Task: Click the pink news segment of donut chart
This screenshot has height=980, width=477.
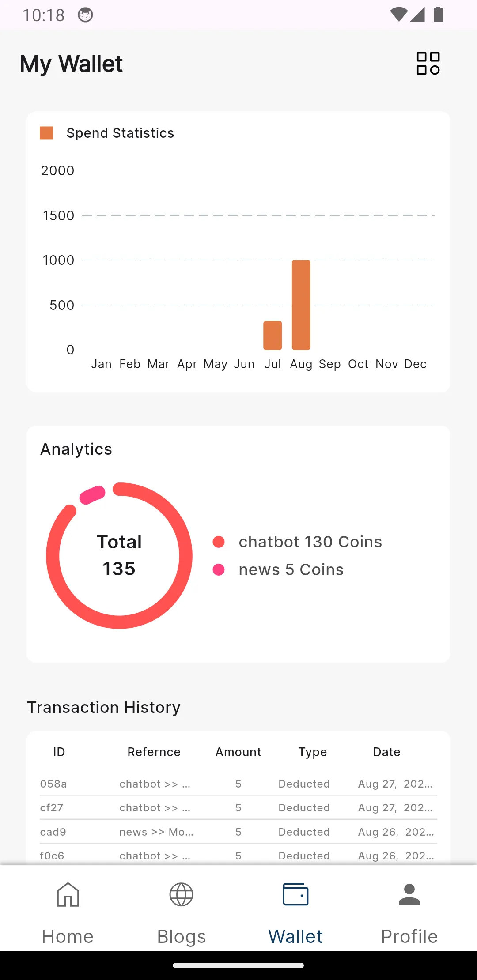Action: coord(92,495)
